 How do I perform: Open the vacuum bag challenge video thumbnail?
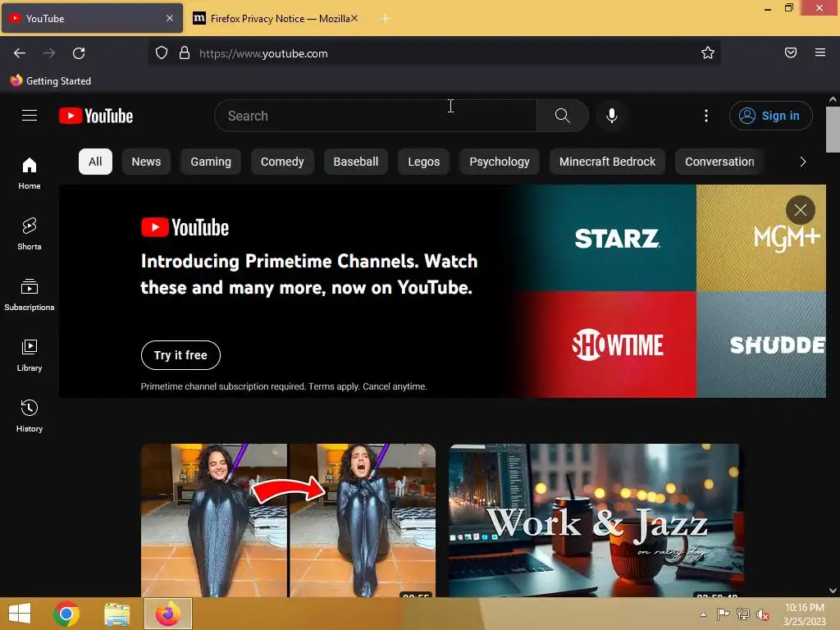[x=288, y=520]
